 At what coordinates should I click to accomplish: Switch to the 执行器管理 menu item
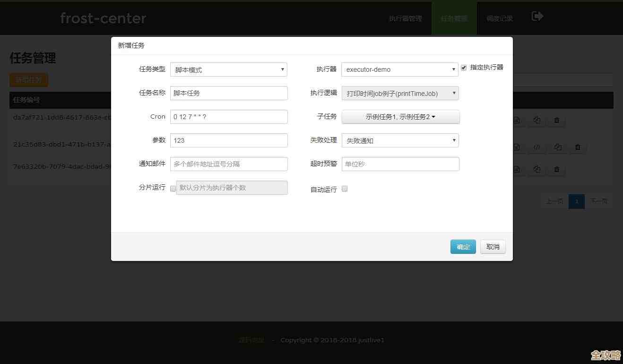coord(405,18)
